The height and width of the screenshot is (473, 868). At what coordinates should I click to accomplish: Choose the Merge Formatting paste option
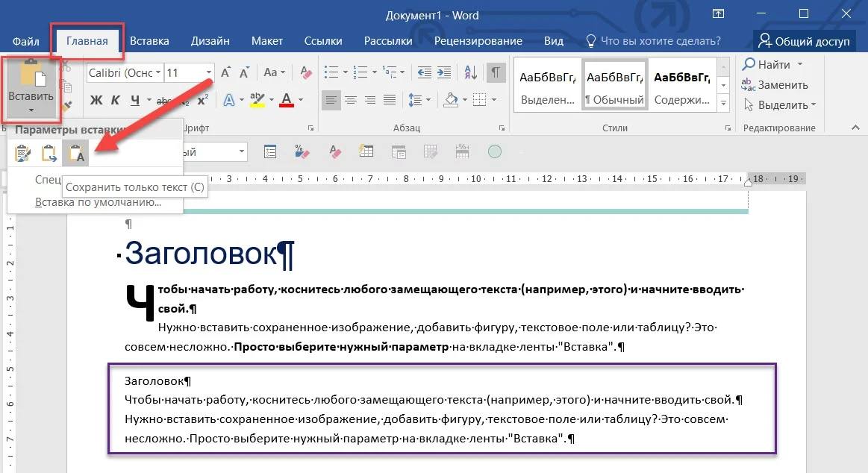pyautogui.click(x=49, y=153)
